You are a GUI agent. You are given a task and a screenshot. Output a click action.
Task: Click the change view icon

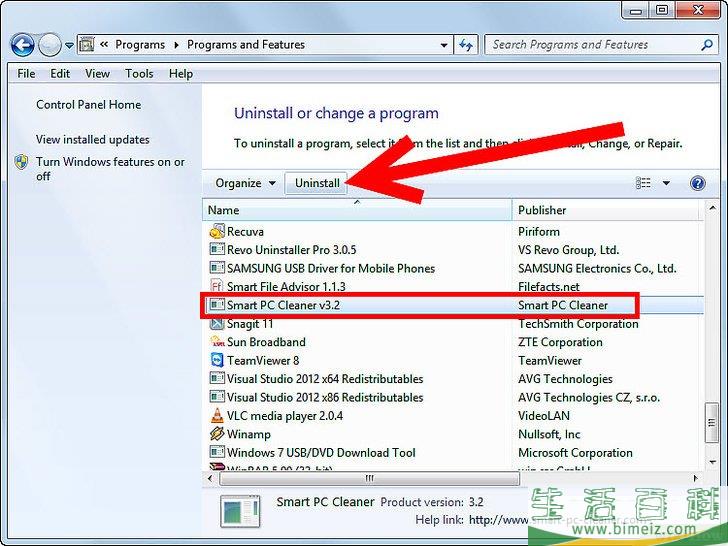[x=643, y=183]
